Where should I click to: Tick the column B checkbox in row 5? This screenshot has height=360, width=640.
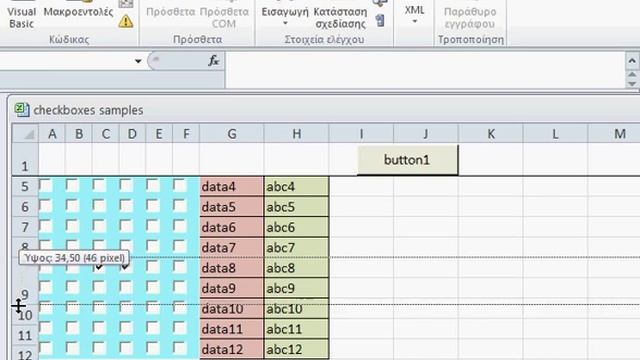[x=73, y=185]
